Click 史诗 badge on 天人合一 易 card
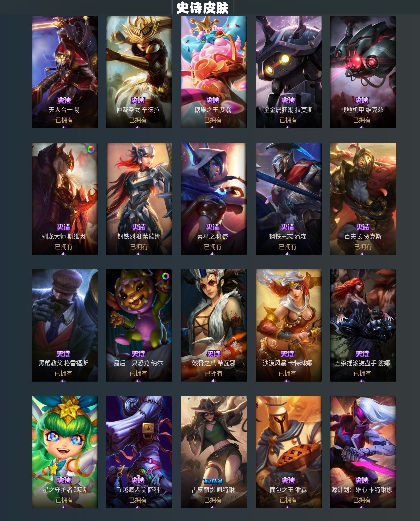Screen dimensions: 420x521 point(64,100)
